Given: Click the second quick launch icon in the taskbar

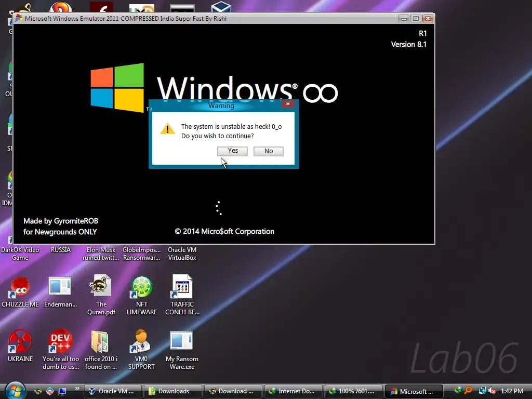Looking at the screenshot, I should (50, 391).
